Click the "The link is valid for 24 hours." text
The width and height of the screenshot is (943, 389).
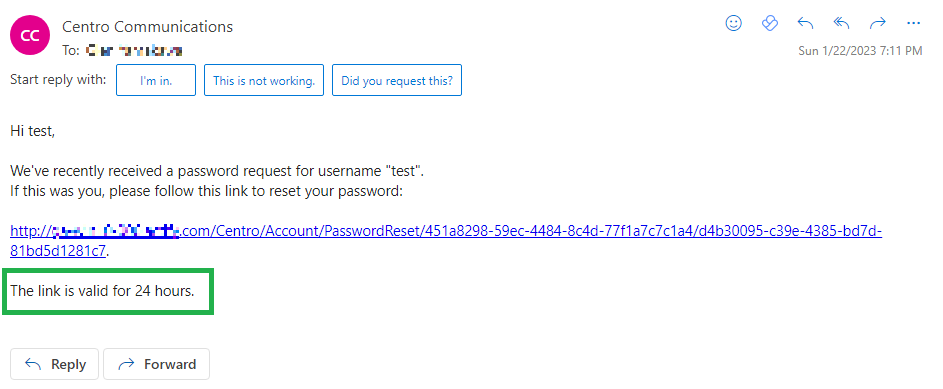(x=103, y=291)
